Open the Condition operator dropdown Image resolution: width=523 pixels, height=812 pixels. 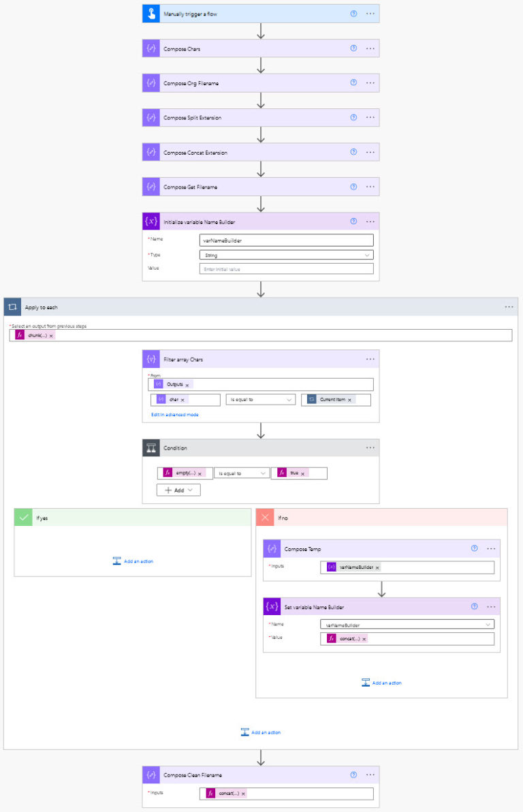click(x=242, y=473)
